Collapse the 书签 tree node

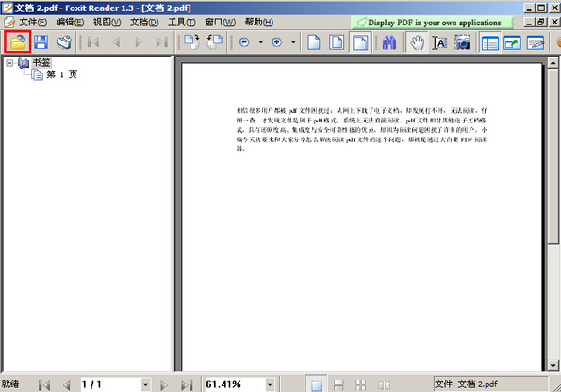tap(9, 63)
